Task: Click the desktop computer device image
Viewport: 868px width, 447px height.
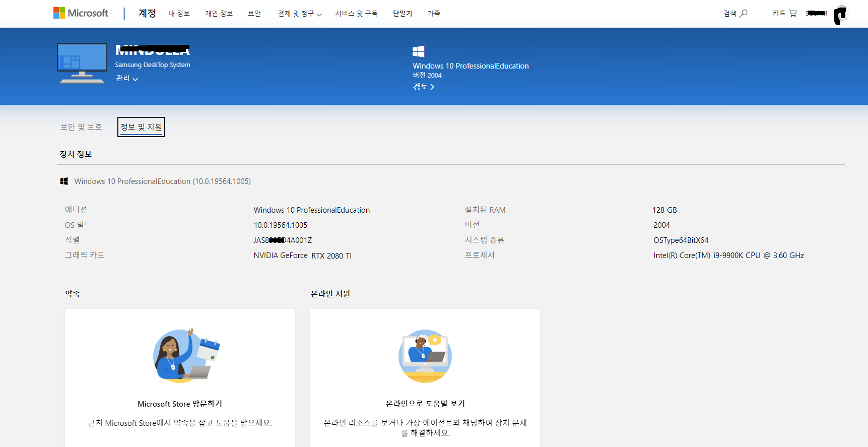Action: coord(82,63)
